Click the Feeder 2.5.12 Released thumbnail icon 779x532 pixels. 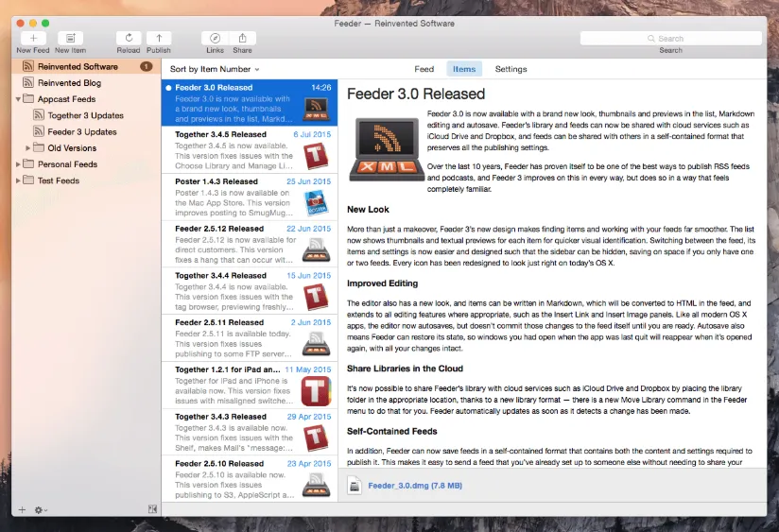click(x=316, y=249)
